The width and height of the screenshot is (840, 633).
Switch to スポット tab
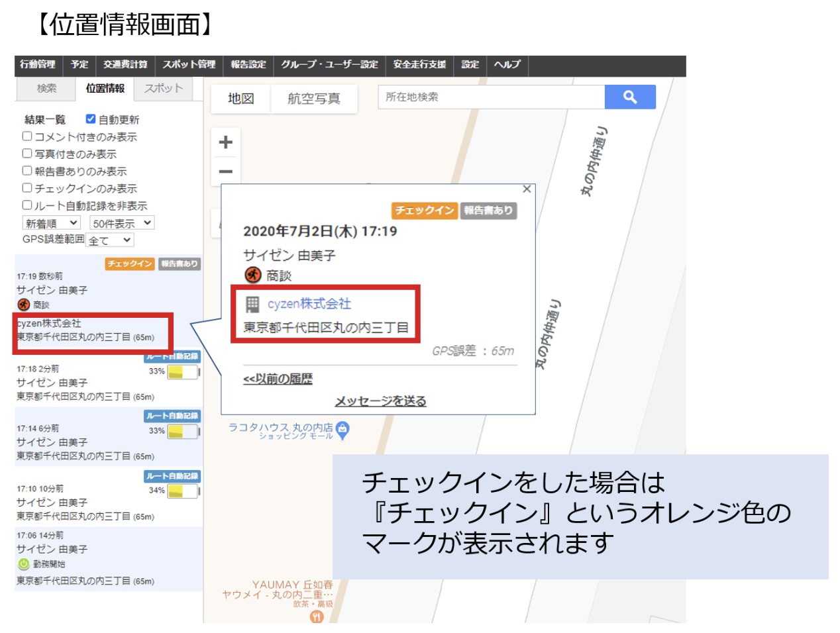(163, 89)
